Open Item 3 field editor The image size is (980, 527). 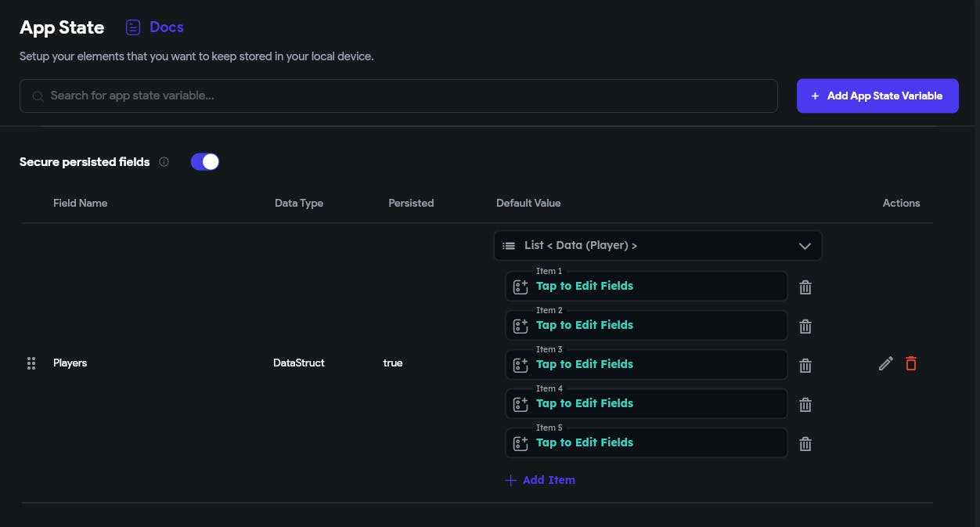646,365
